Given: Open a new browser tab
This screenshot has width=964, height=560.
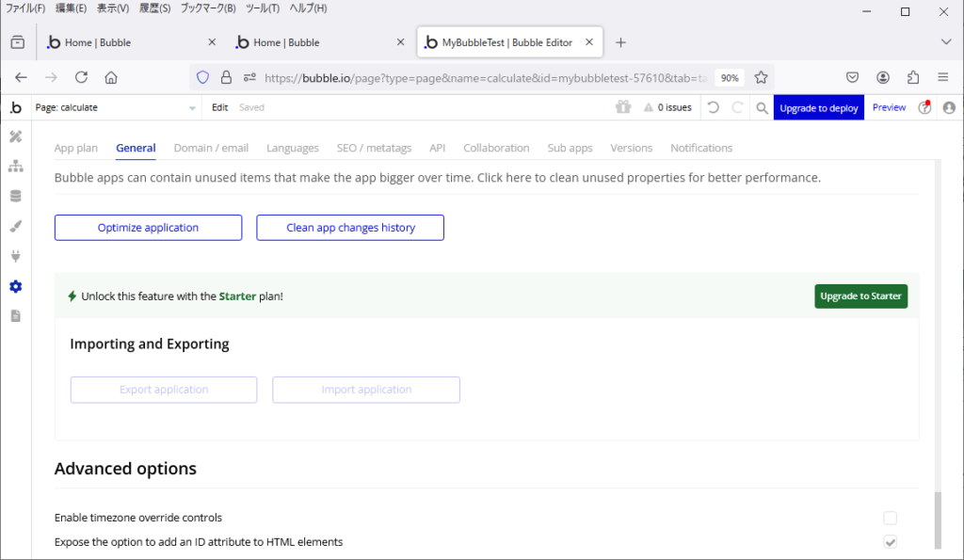Looking at the screenshot, I should 621,42.
